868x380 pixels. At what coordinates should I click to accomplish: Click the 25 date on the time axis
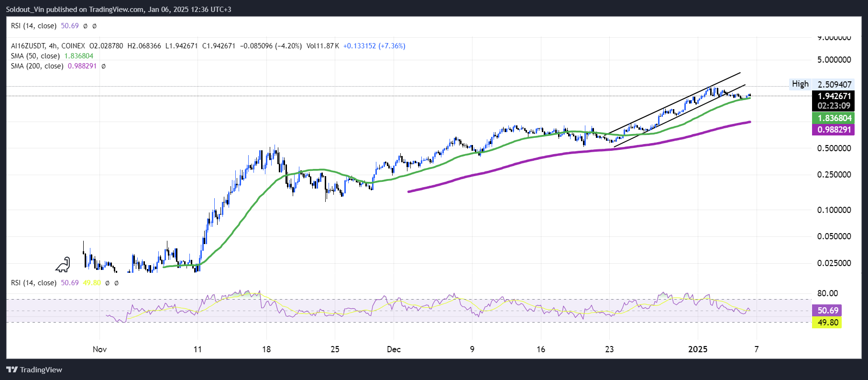335,349
